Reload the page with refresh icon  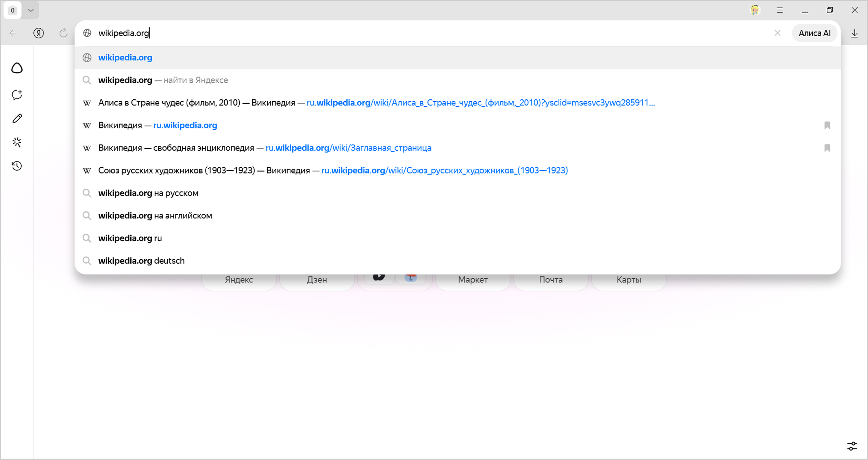pyautogui.click(x=63, y=33)
